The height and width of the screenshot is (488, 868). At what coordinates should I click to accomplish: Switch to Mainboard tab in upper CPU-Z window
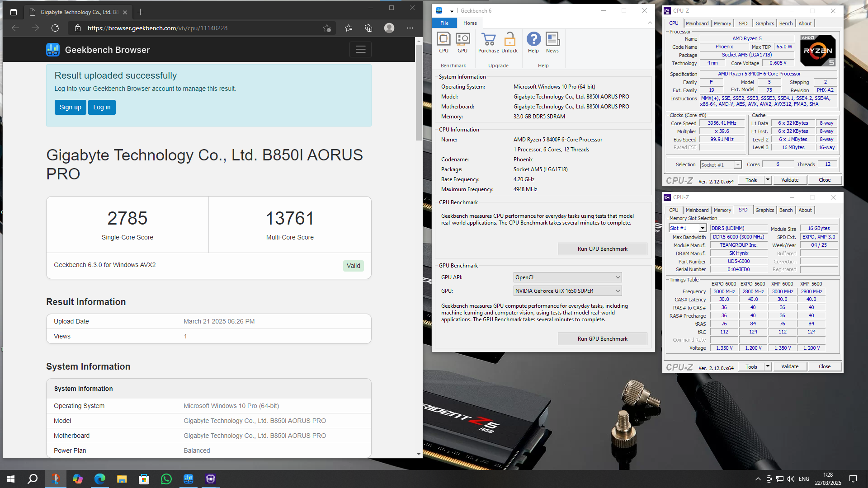[x=697, y=23]
